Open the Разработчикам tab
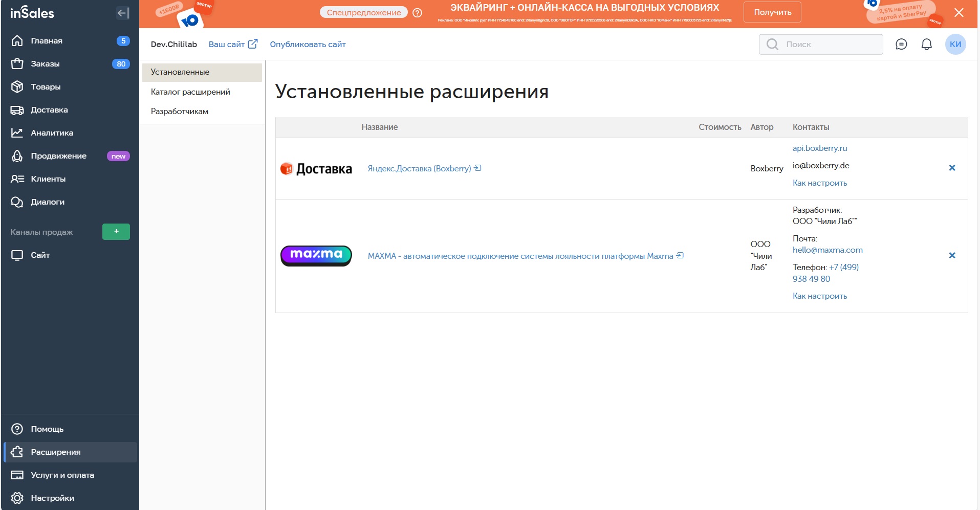 coord(179,112)
